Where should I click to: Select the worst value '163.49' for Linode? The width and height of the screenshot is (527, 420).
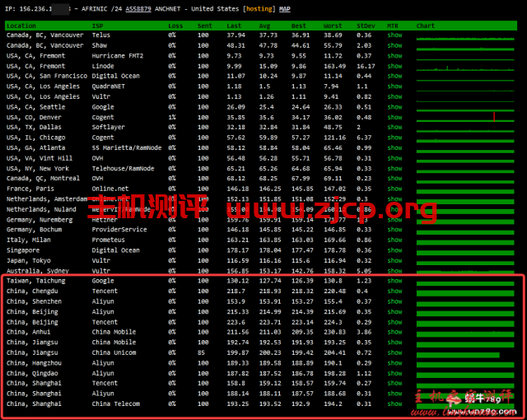[335, 66]
